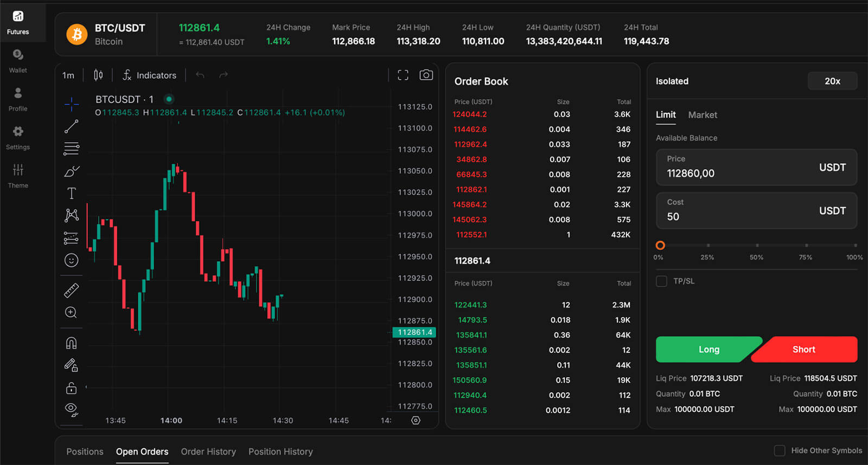The width and height of the screenshot is (868, 465).
Task: Toggle fullscreen chart mode
Action: (x=403, y=75)
